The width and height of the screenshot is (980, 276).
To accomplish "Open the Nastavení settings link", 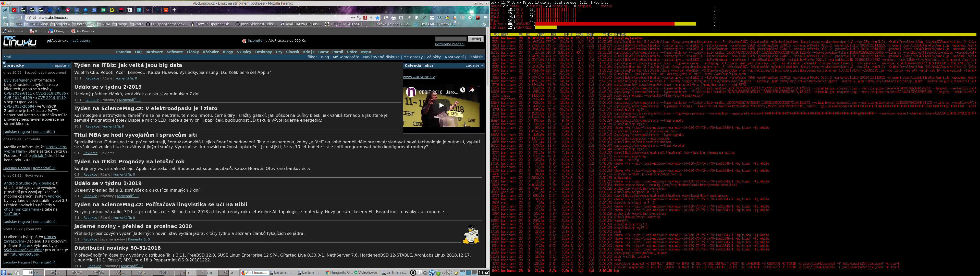I will point(454,57).
